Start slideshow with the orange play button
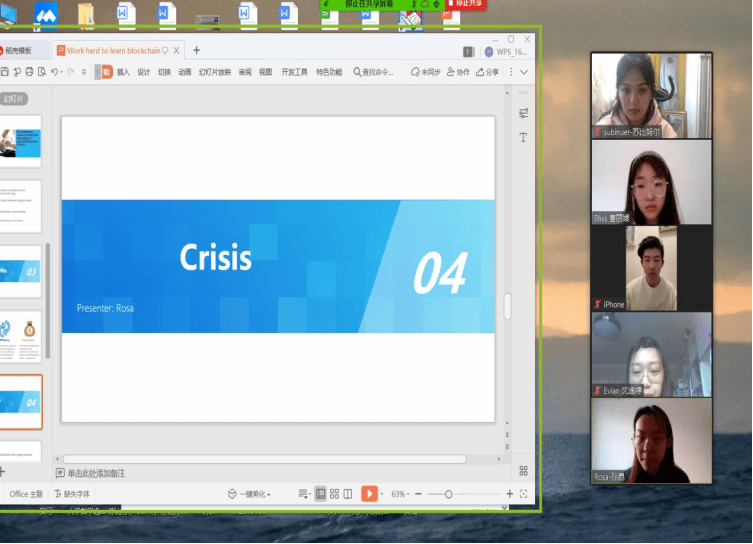This screenshot has width=753, height=544. [370, 494]
